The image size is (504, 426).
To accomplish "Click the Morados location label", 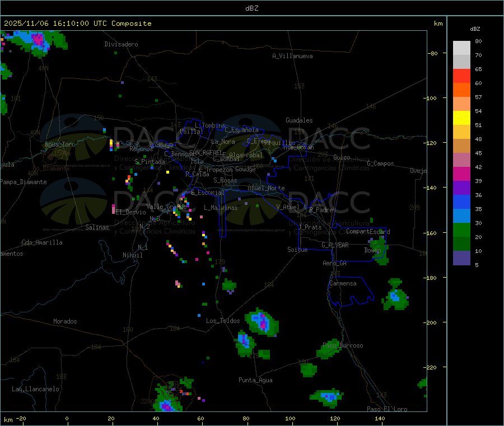I will [65, 321].
